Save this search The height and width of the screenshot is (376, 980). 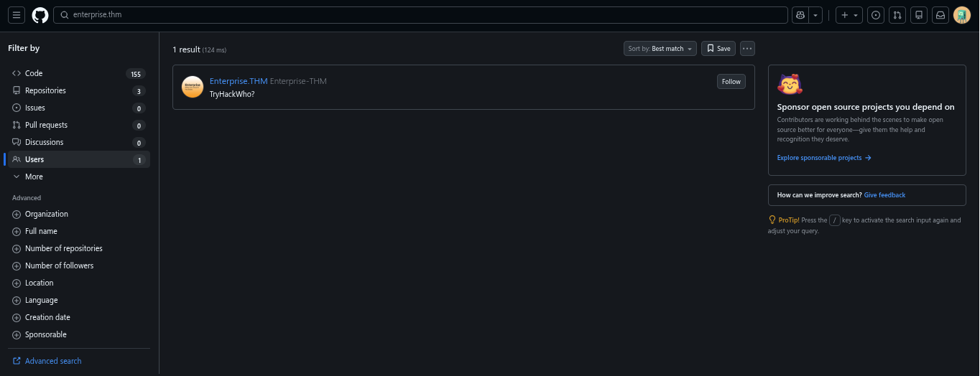click(x=718, y=49)
